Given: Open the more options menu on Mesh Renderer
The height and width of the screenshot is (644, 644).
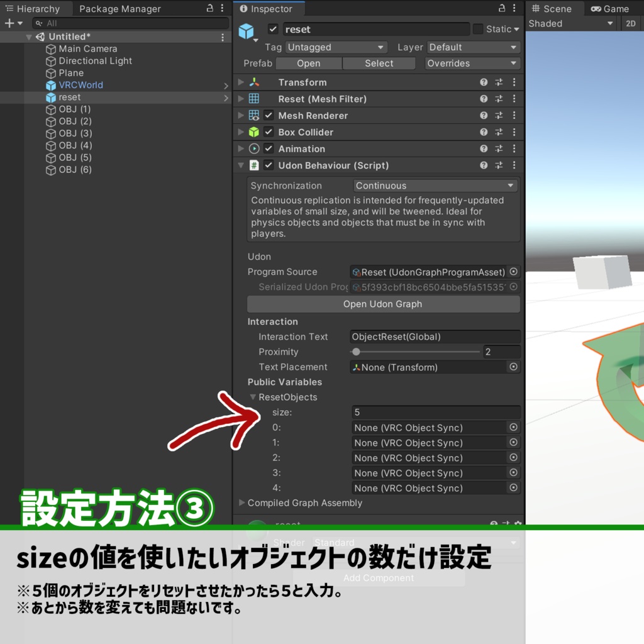Looking at the screenshot, I should [513, 115].
